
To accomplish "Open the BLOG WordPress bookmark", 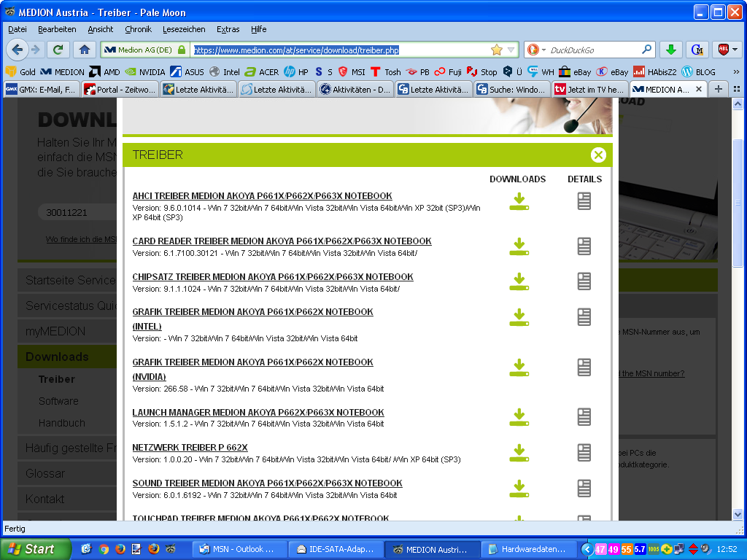I will point(698,72).
